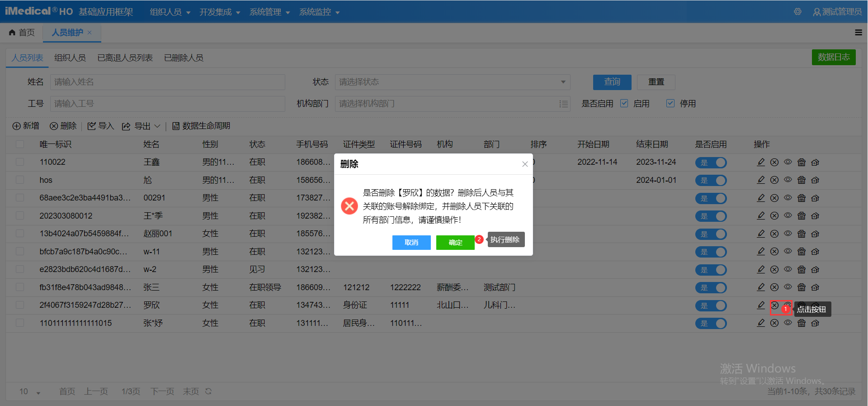Switch to 组织人员 sub-tab

[70, 58]
